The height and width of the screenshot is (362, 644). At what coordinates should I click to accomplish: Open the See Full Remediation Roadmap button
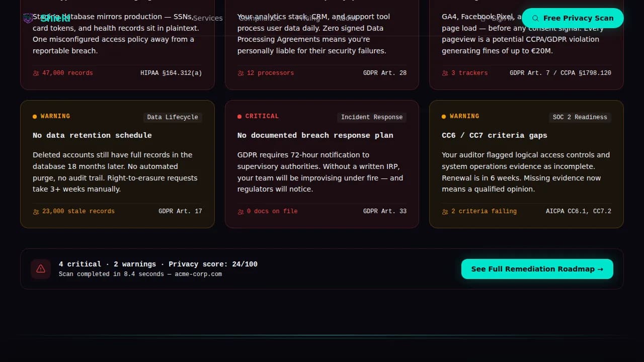pyautogui.click(x=537, y=269)
